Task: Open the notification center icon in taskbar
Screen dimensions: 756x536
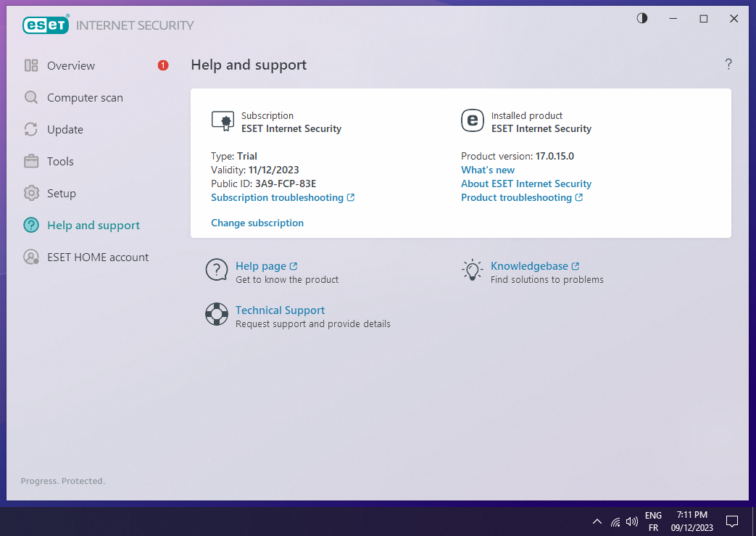Action: [x=732, y=521]
